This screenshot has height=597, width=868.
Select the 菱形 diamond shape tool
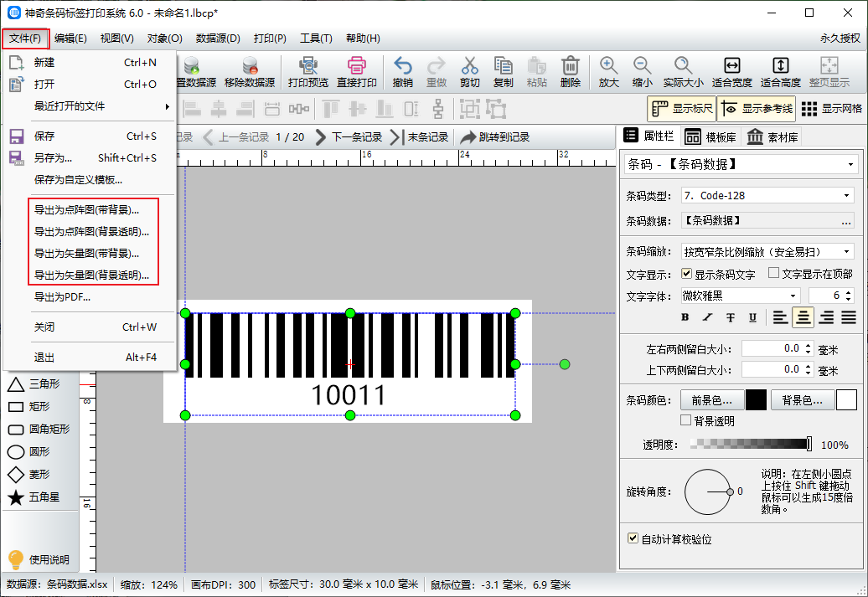tap(28, 475)
